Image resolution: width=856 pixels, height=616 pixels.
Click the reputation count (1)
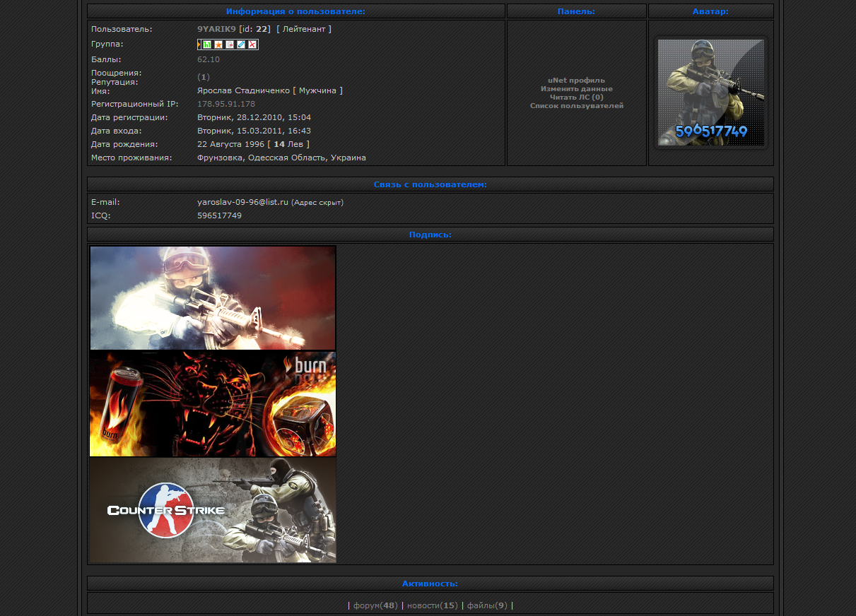click(x=204, y=77)
